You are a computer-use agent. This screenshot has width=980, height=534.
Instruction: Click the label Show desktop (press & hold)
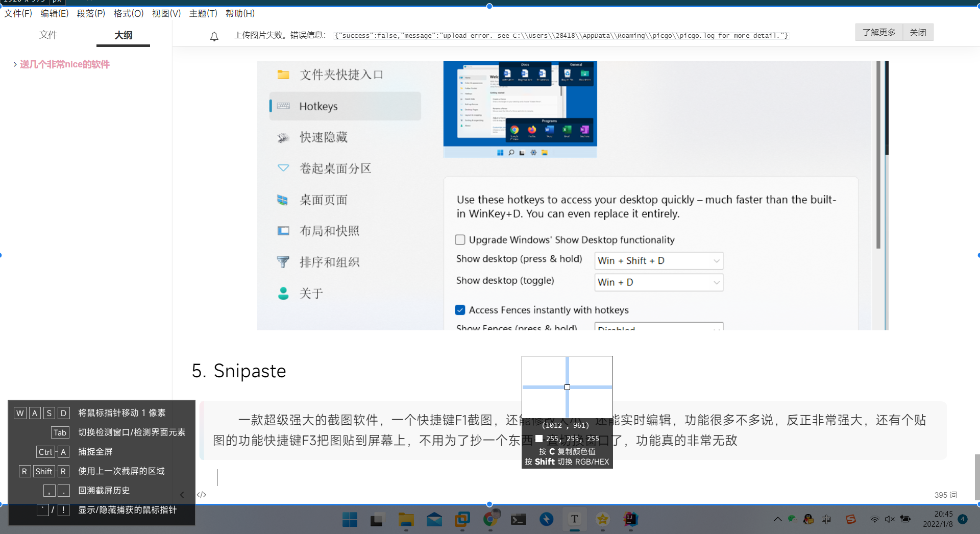[519, 259]
